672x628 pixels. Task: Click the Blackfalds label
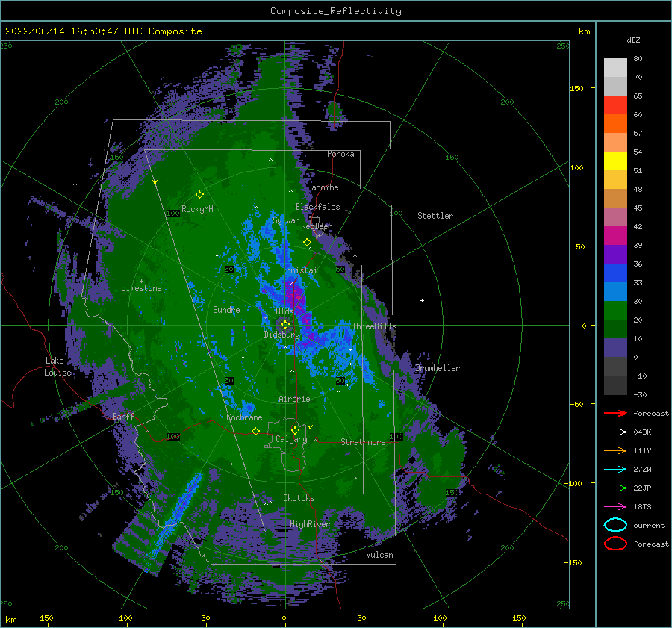[317, 207]
